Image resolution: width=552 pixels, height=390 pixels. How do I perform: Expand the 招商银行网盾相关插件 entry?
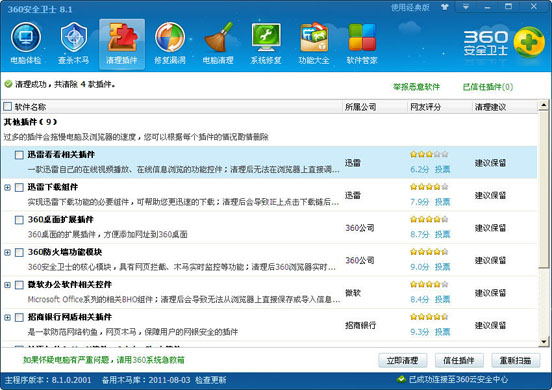point(7,317)
